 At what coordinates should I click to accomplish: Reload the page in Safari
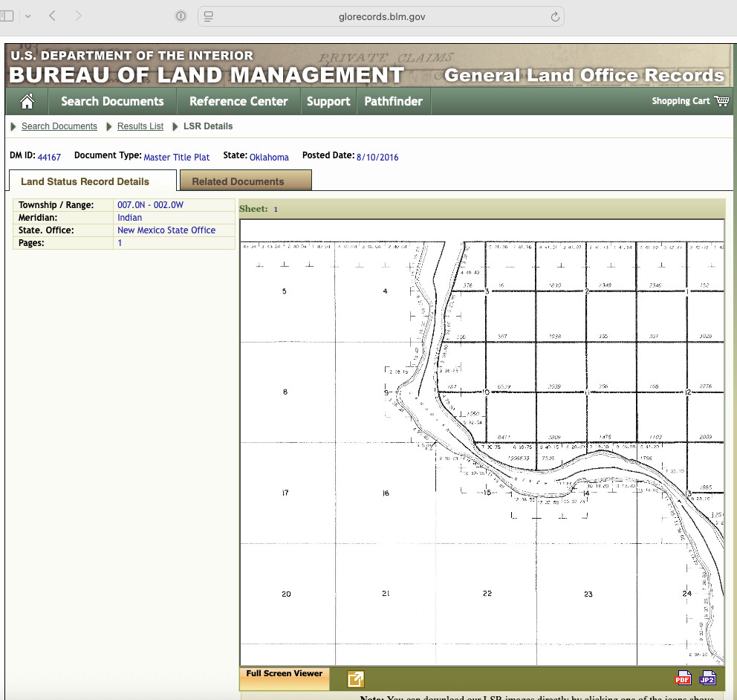click(x=554, y=16)
